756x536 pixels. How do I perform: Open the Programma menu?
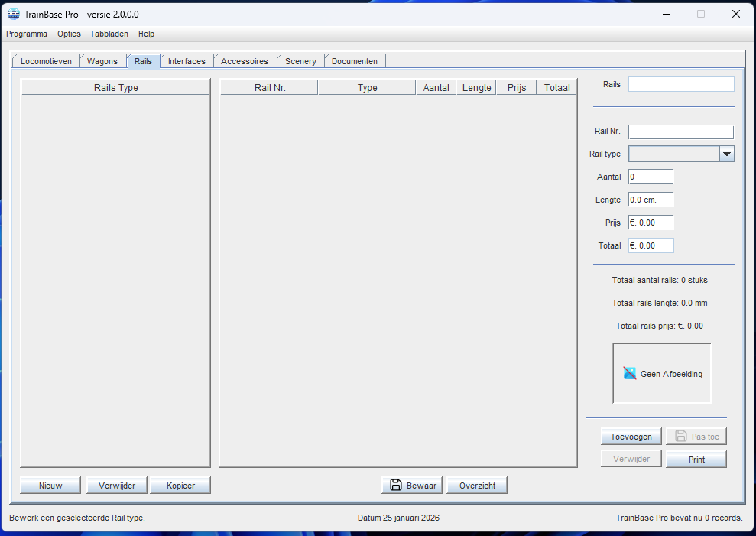pos(27,34)
